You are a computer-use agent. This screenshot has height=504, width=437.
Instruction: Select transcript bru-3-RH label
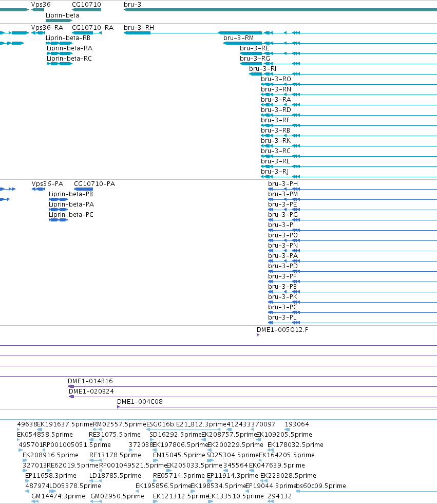[139, 28]
